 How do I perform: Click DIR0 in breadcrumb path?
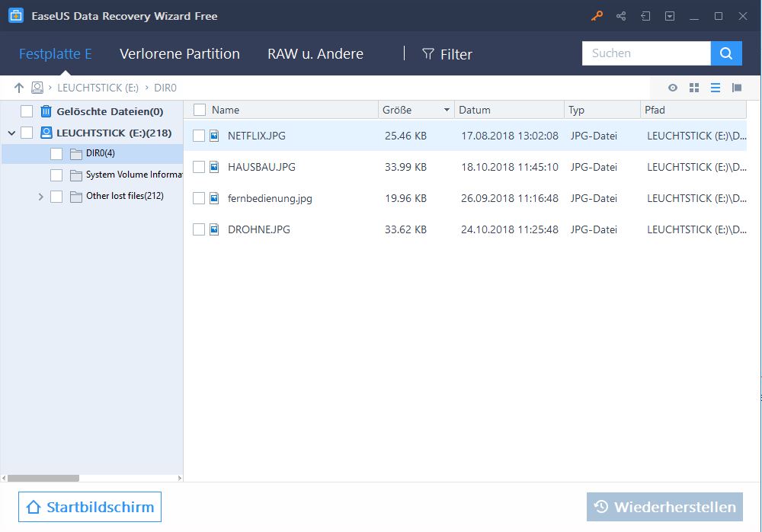point(165,88)
